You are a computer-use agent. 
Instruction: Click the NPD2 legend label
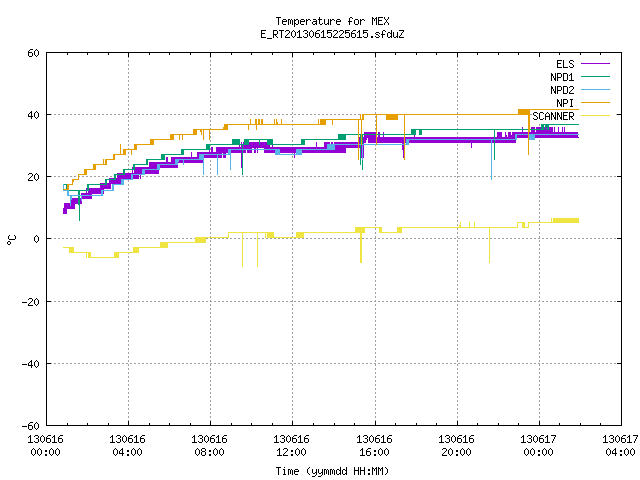pyautogui.click(x=562, y=90)
